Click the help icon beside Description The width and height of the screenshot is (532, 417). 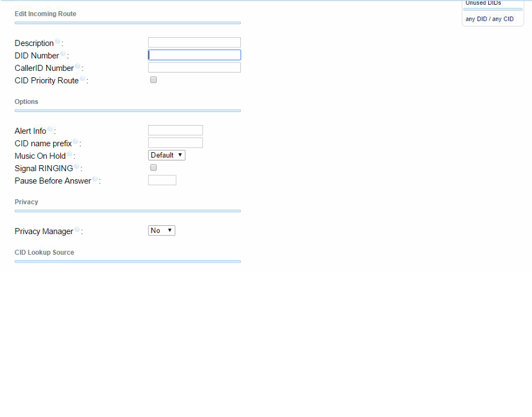click(57, 42)
